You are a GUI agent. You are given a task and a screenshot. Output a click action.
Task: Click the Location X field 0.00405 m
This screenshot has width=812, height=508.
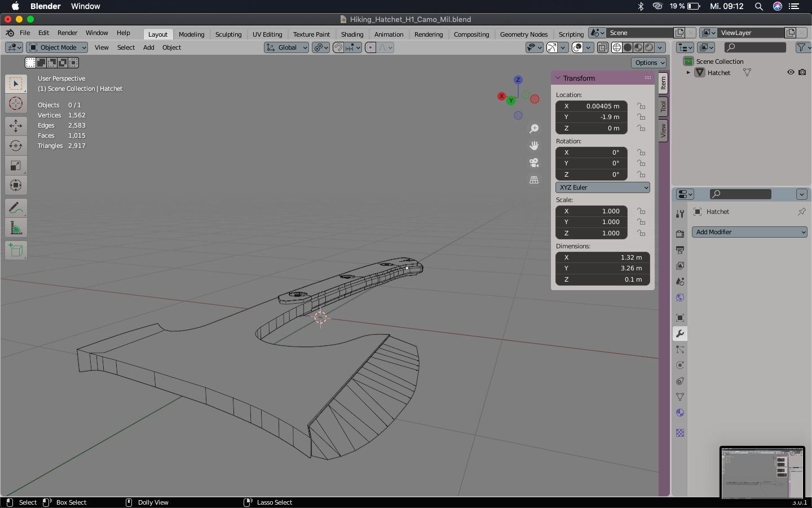tap(592, 106)
